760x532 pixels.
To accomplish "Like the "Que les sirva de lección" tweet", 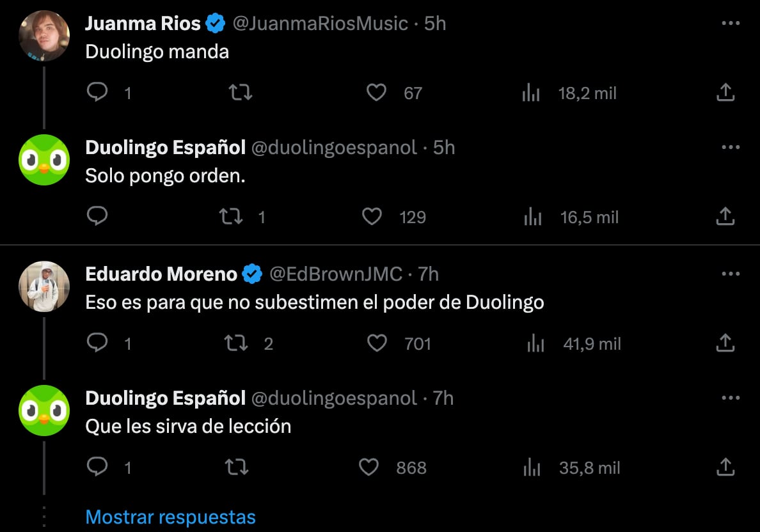I will tap(369, 467).
